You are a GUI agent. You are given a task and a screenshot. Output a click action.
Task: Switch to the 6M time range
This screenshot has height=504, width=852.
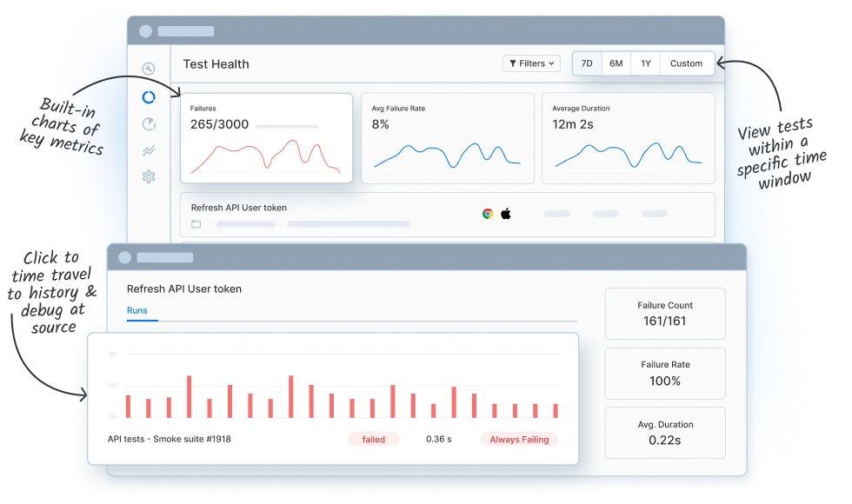[616, 63]
